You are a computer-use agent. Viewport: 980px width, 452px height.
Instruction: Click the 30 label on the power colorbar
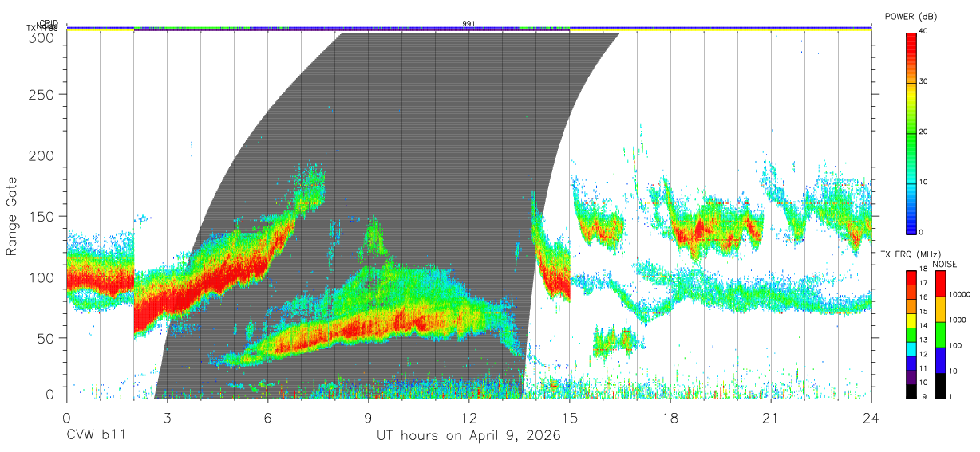coord(924,81)
